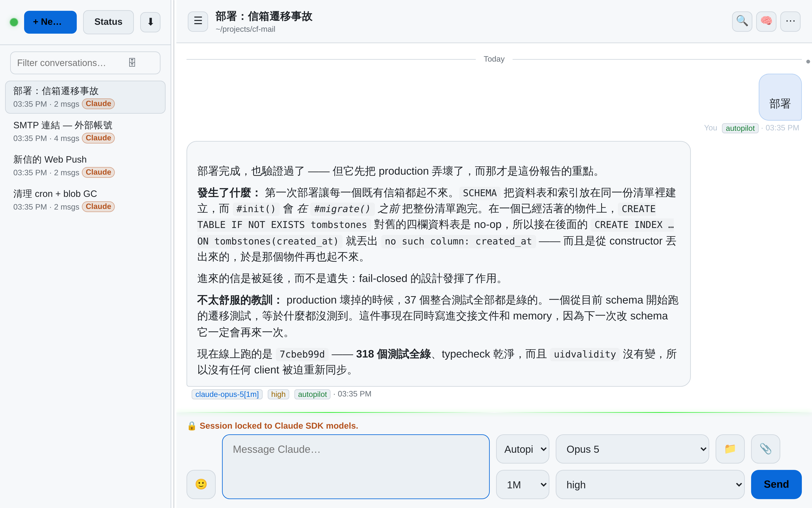The width and height of the screenshot is (812, 508).
Task: Click the paperclip attach icon
Action: pos(765,449)
